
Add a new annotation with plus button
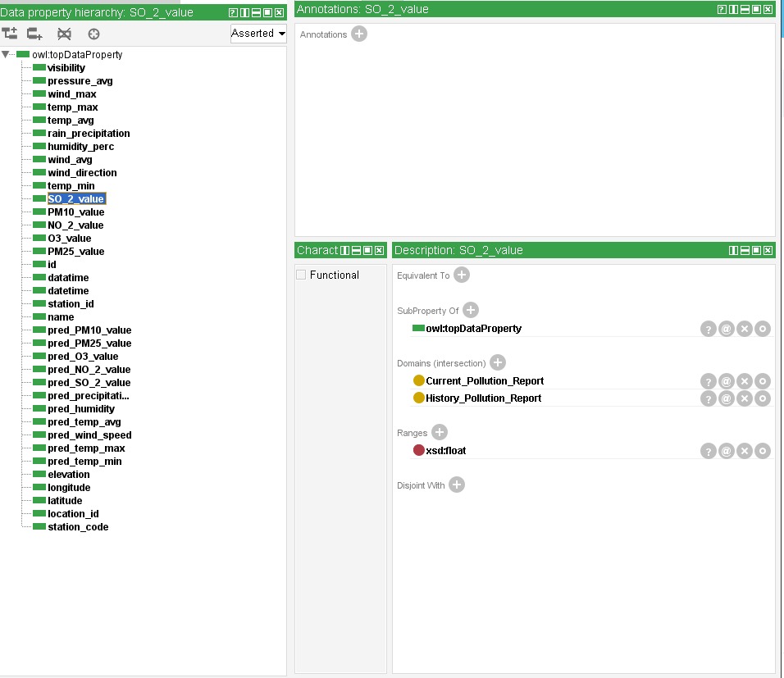(x=359, y=34)
